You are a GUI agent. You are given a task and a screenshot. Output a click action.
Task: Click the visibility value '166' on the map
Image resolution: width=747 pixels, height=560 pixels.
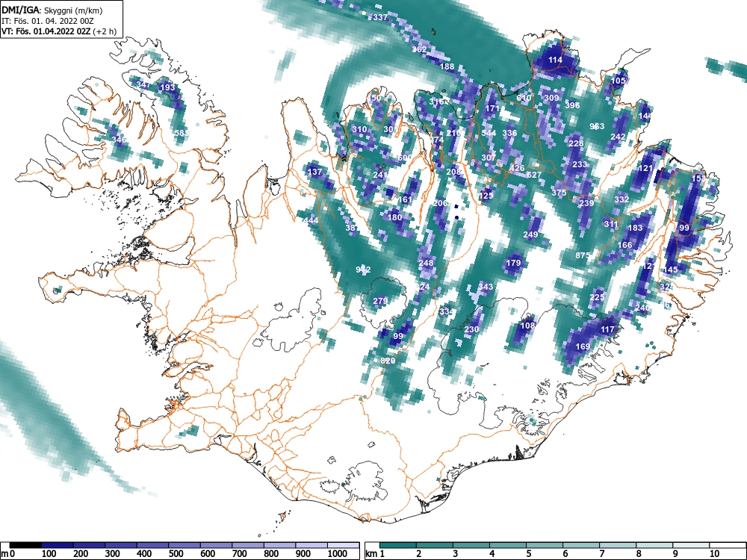coord(624,245)
